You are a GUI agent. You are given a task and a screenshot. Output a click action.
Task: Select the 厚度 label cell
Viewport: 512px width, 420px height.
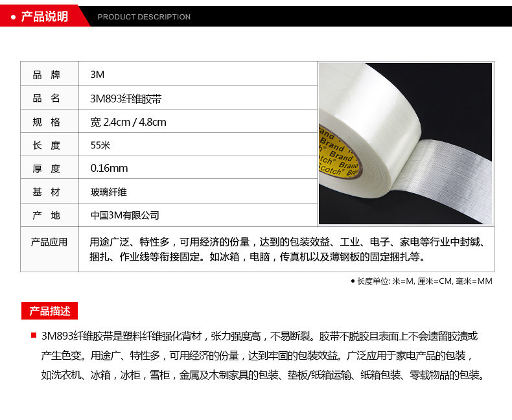click(50, 167)
